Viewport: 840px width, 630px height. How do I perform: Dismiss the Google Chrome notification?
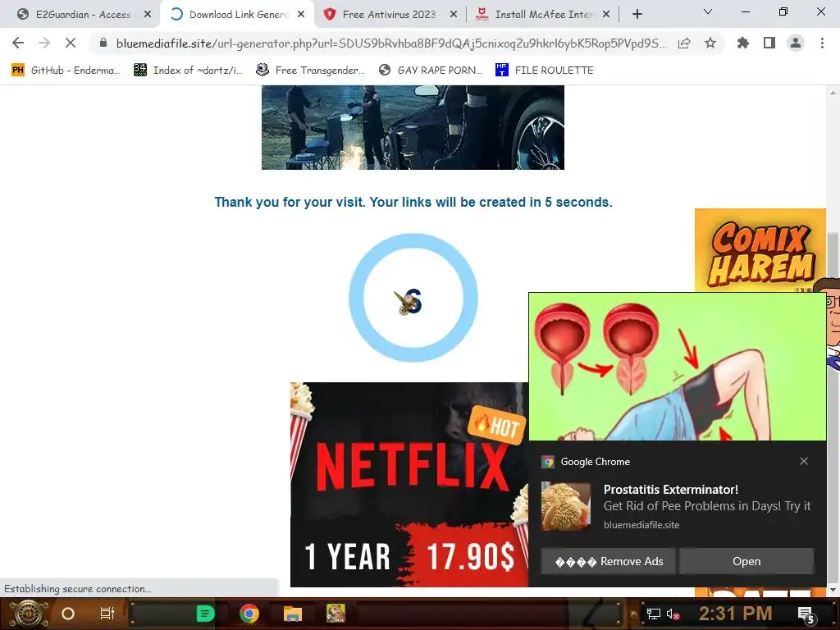click(x=804, y=461)
